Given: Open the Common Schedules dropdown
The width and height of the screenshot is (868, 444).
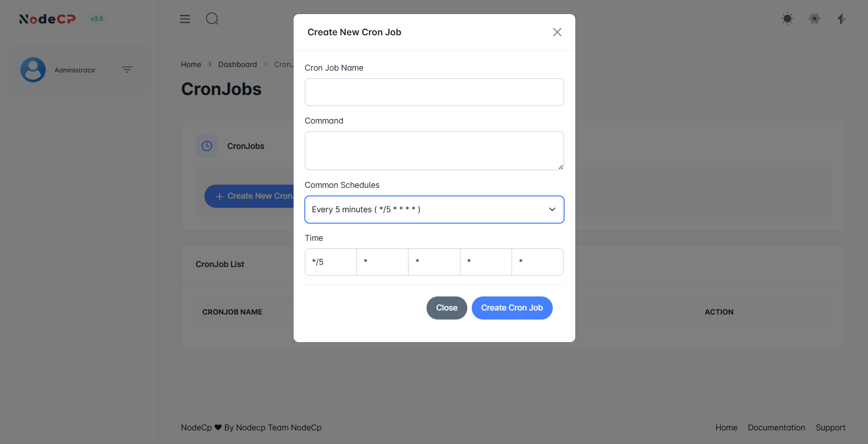Looking at the screenshot, I should coord(434,210).
